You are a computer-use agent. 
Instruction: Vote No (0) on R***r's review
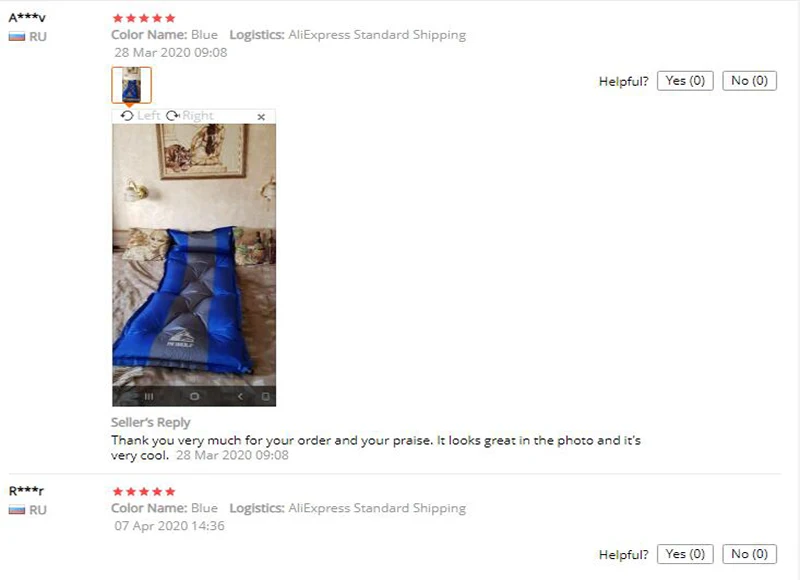[x=749, y=554]
